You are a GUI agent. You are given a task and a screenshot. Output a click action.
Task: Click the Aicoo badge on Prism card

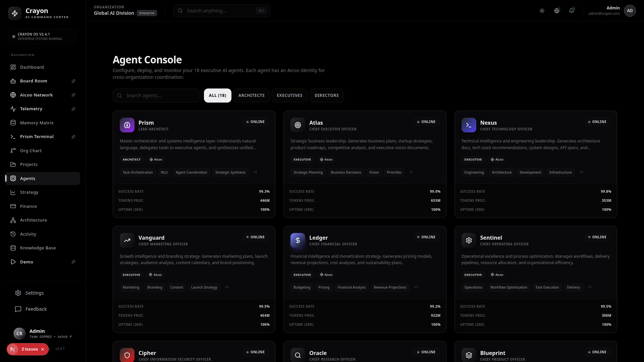[156, 160]
